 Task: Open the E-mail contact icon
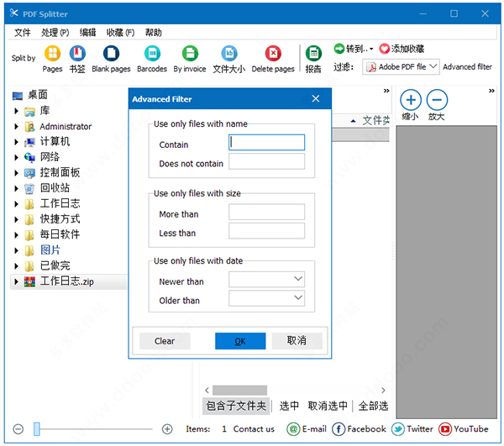tap(293, 429)
